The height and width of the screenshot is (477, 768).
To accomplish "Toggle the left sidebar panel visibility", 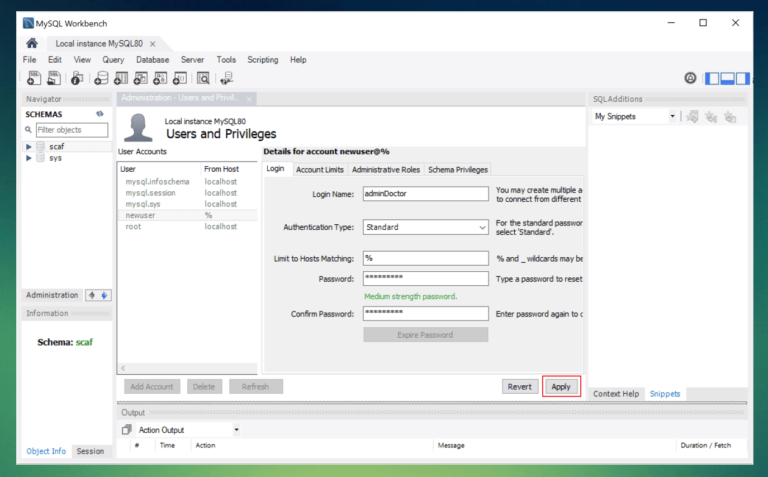I will click(712, 78).
